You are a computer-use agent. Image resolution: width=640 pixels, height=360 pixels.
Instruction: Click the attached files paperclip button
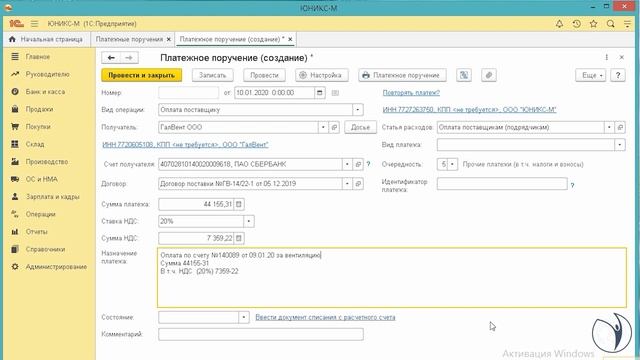(x=489, y=75)
